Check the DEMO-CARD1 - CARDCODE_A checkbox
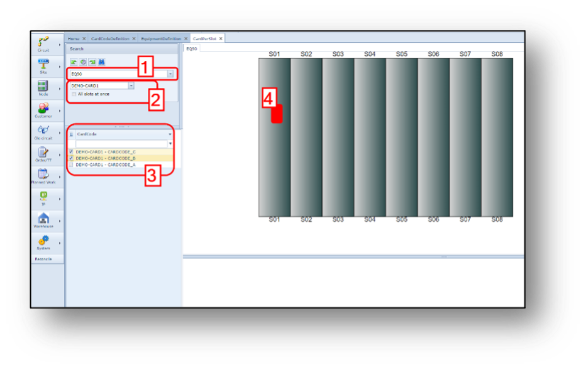This screenshot has width=588, height=370. 71,165
